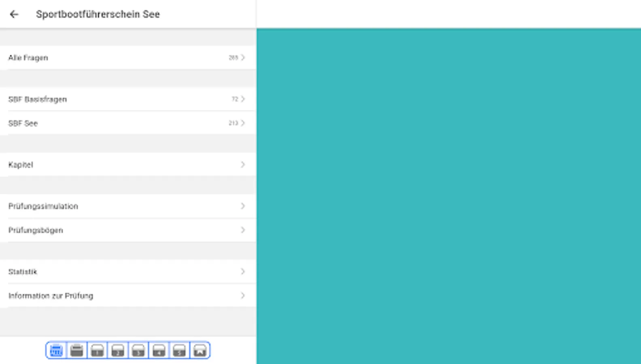The image size is (641, 364).
Task: Open the Alle Fragen list
Action: tap(128, 57)
